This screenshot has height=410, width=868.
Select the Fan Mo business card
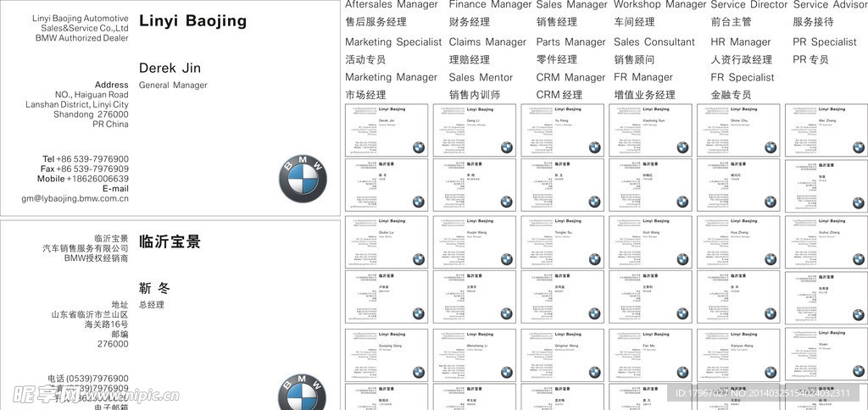(650, 355)
